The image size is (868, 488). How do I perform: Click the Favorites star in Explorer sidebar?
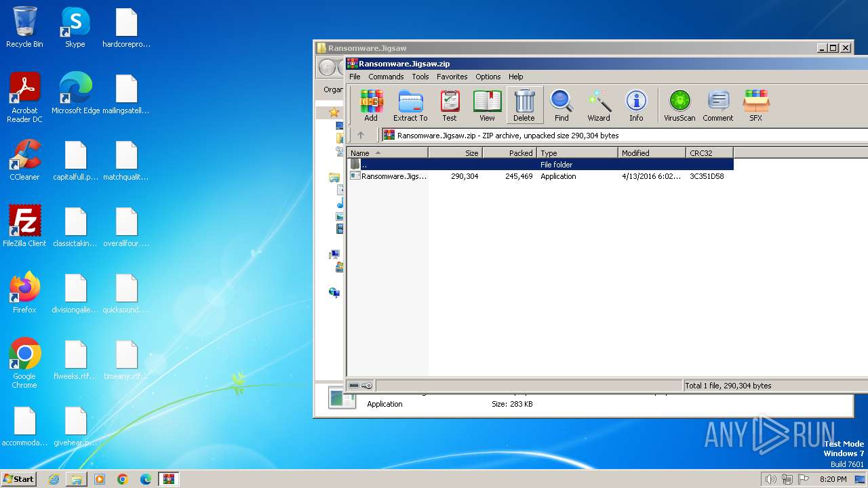click(334, 113)
